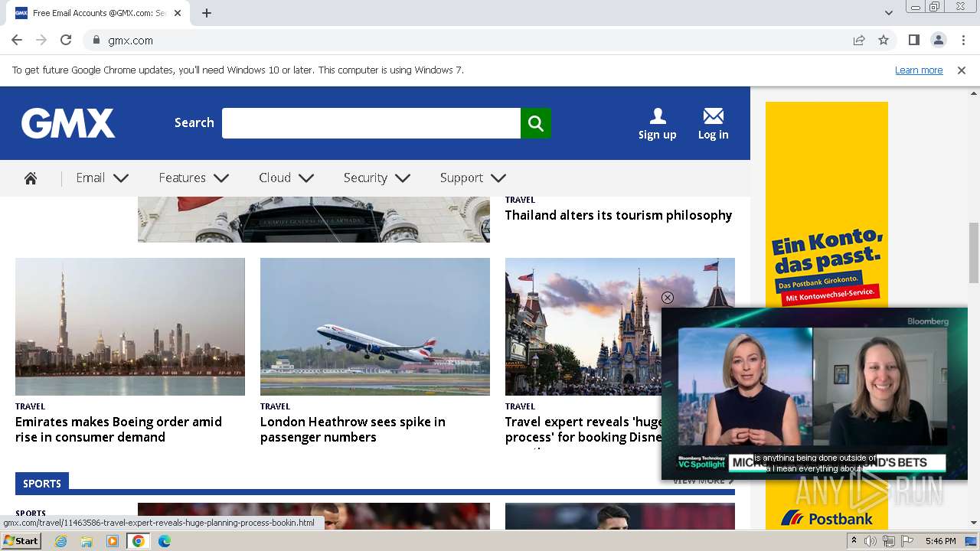
Task: Click the Disney castle article thumbnail
Action: pos(583,327)
